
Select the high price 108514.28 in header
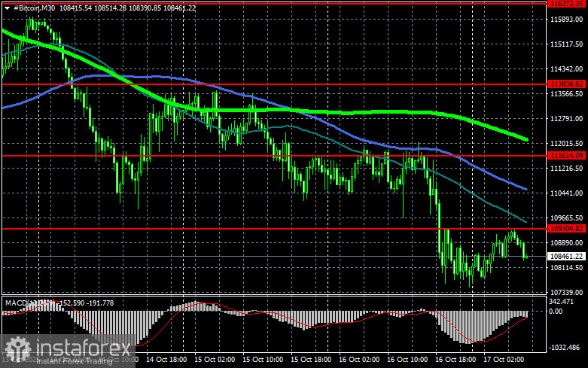[110, 8]
